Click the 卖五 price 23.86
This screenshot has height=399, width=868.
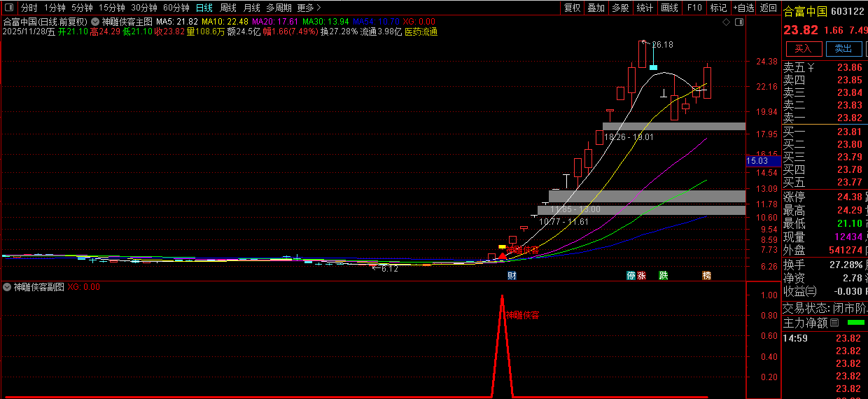[x=850, y=68]
